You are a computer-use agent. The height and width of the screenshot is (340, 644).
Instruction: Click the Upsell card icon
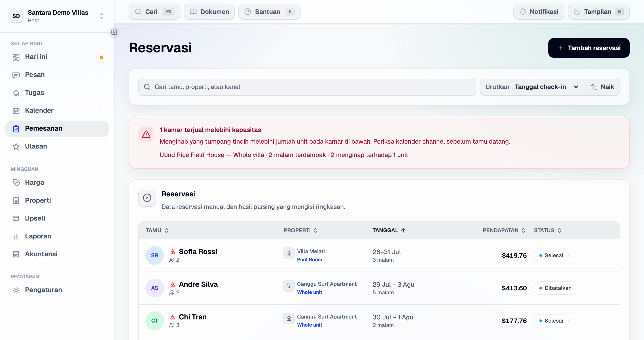tap(16, 218)
